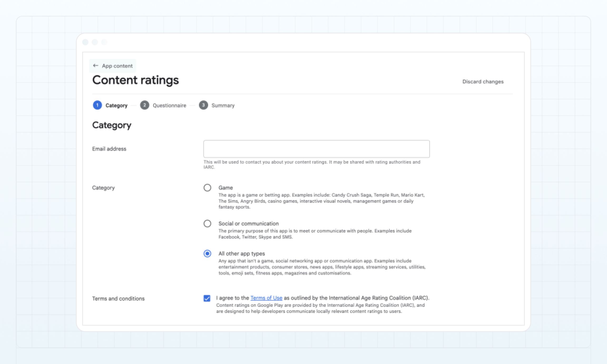Click the step 1 numbered circle indicator

[97, 105]
